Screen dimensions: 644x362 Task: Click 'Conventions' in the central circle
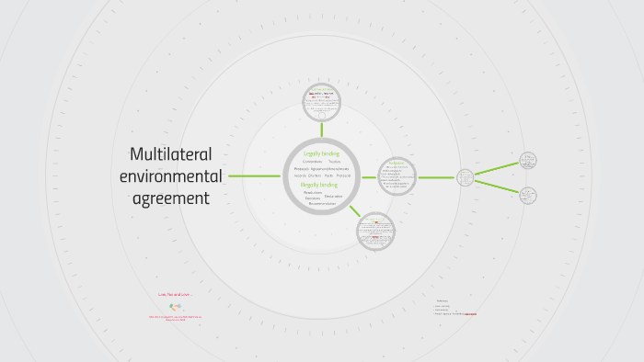pyautogui.click(x=313, y=162)
